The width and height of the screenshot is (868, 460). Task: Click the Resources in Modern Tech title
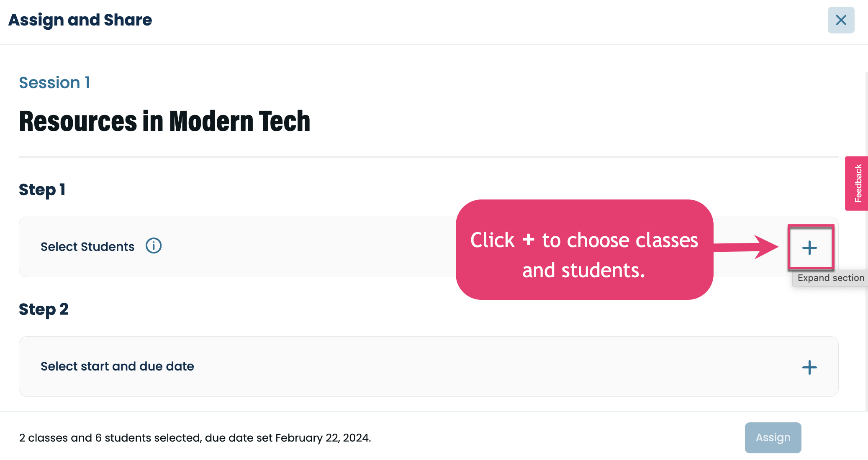[x=164, y=121]
